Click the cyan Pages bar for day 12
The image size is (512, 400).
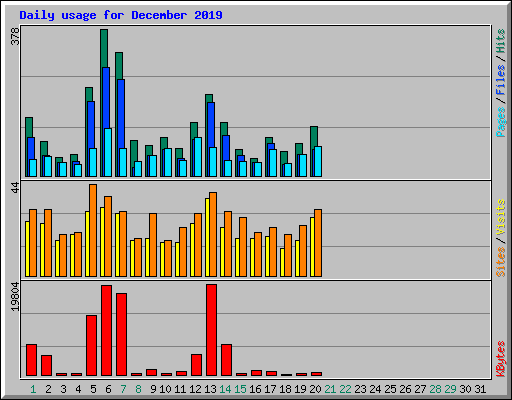[x=198, y=157]
